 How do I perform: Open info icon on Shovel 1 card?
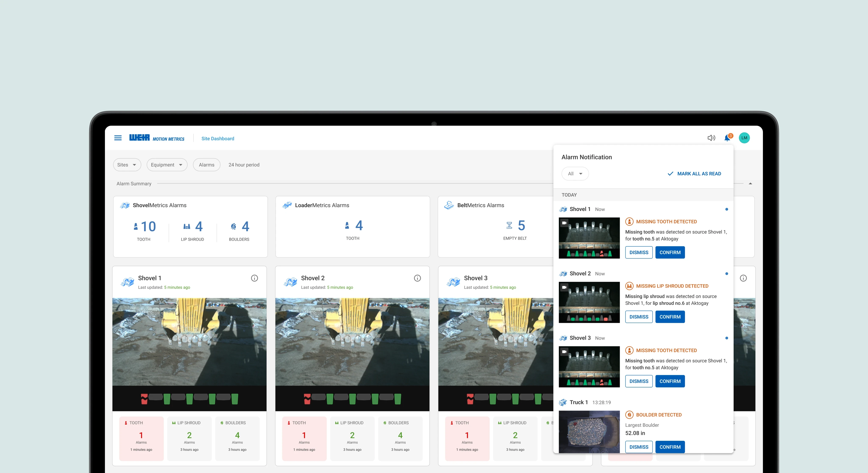[x=254, y=278]
